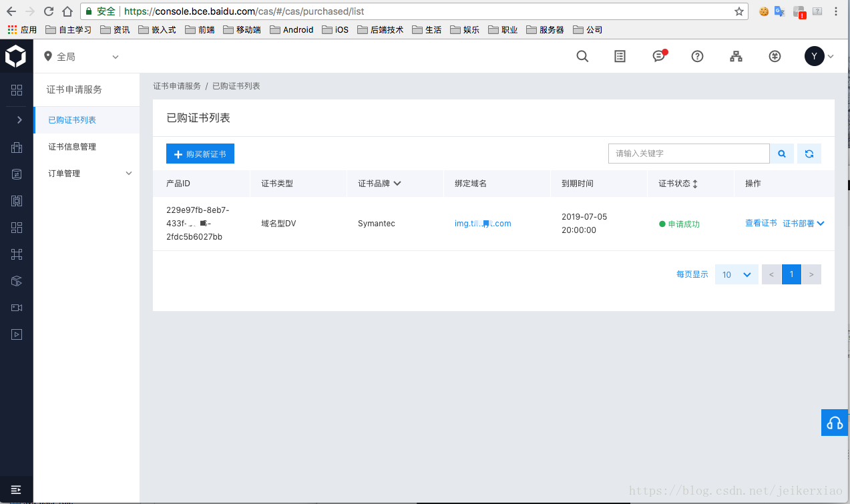
Task: Open the play-box media icon in sidebar
Action: point(17,334)
